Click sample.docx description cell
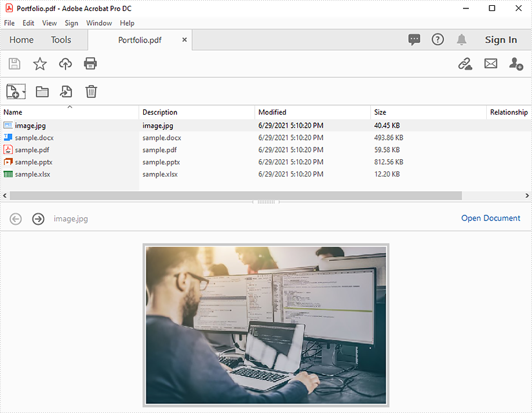 (162, 138)
